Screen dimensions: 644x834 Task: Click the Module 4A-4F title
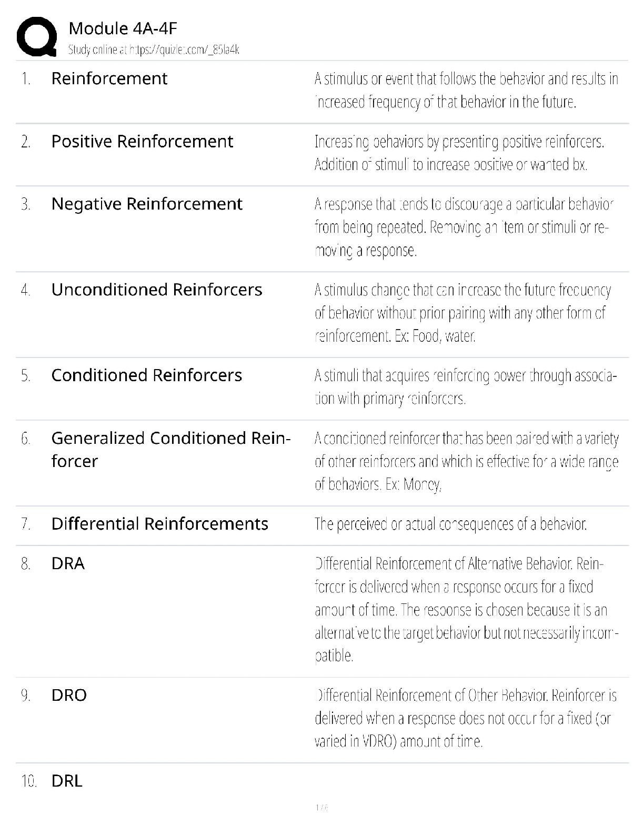coord(123,28)
